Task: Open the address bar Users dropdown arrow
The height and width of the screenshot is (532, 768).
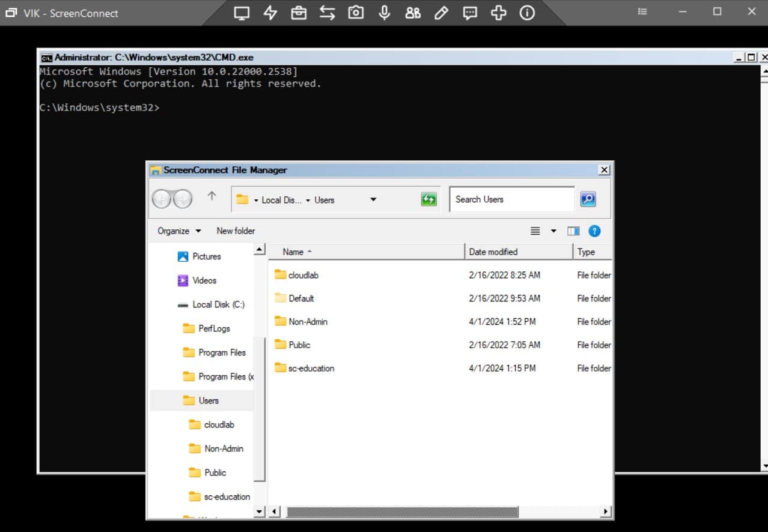Action: pyautogui.click(x=373, y=199)
